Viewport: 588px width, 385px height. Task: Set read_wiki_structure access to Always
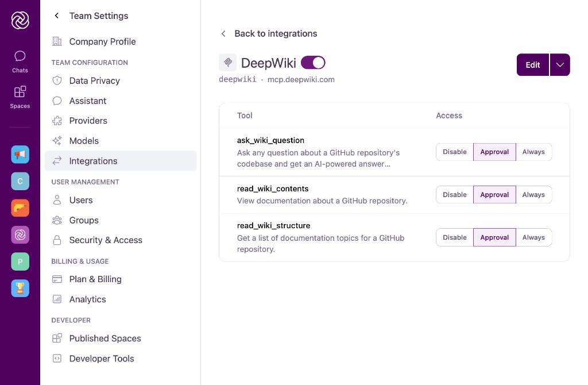(x=533, y=237)
